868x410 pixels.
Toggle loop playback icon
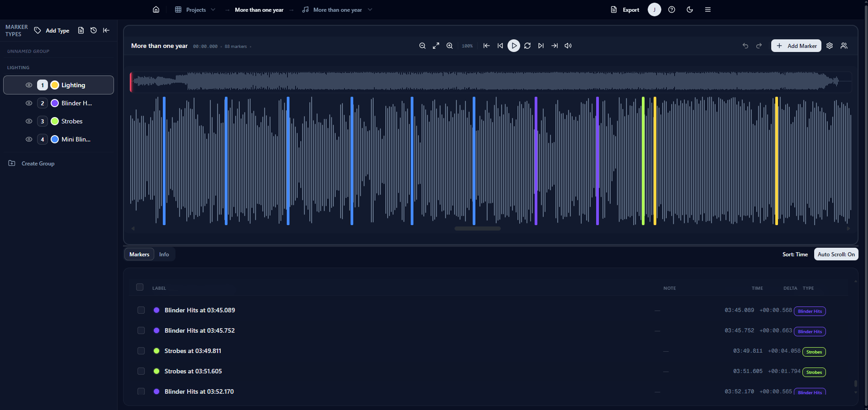coord(527,46)
